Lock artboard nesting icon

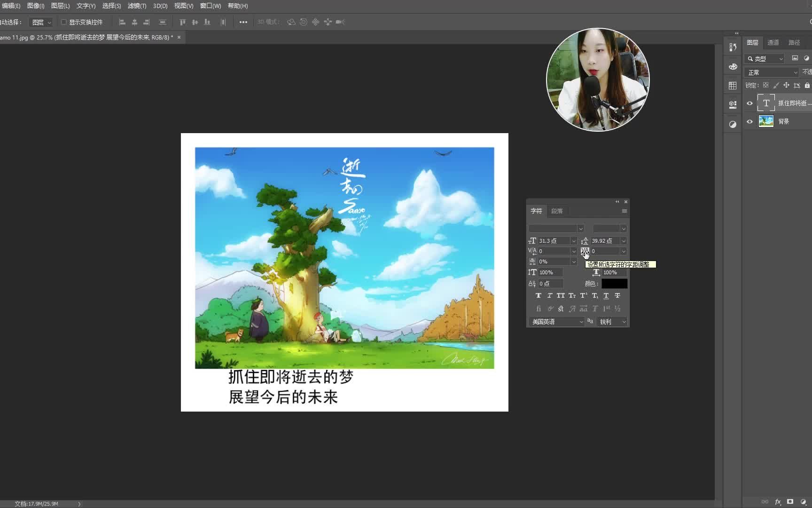click(796, 85)
